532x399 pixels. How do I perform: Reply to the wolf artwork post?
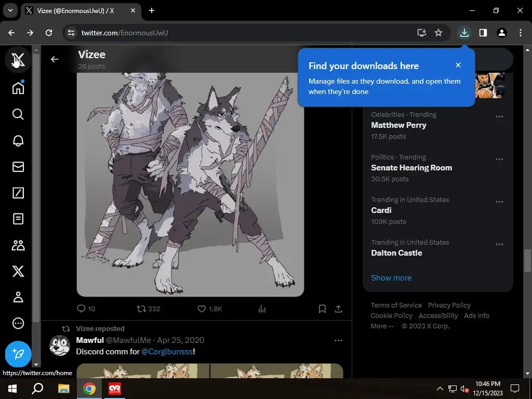tap(86, 309)
